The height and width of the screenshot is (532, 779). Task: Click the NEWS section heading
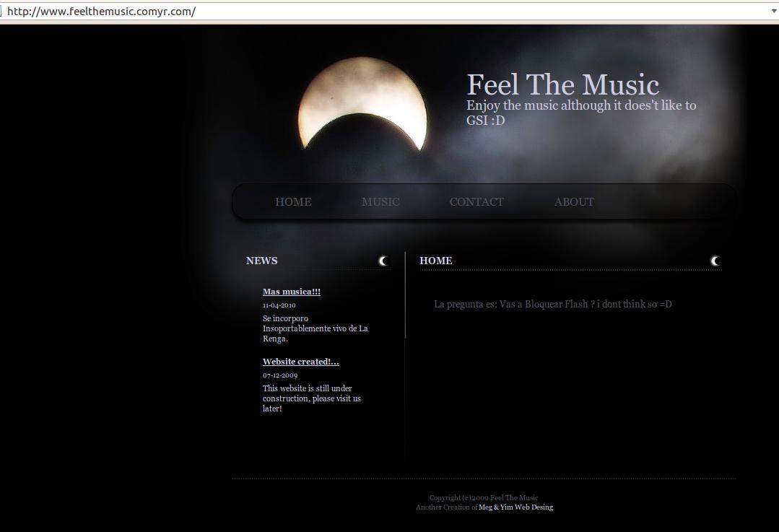[261, 261]
